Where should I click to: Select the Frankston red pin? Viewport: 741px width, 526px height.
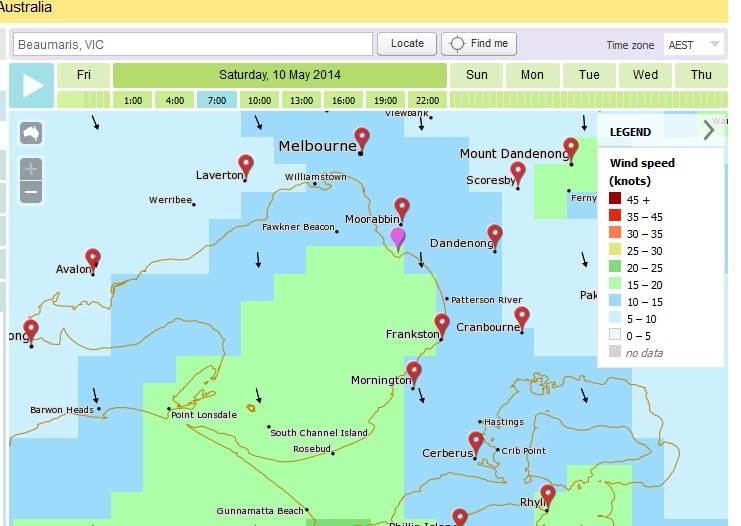pos(442,325)
